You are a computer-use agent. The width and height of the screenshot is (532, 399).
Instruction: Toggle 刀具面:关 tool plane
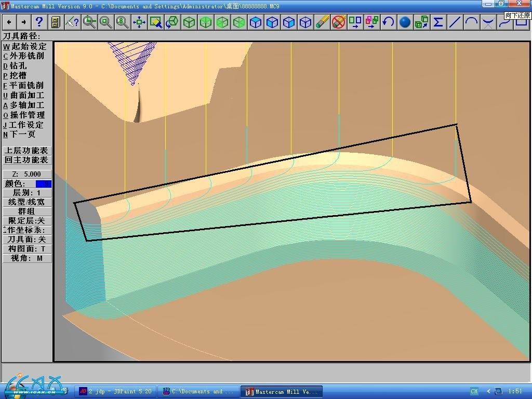tap(27, 239)
